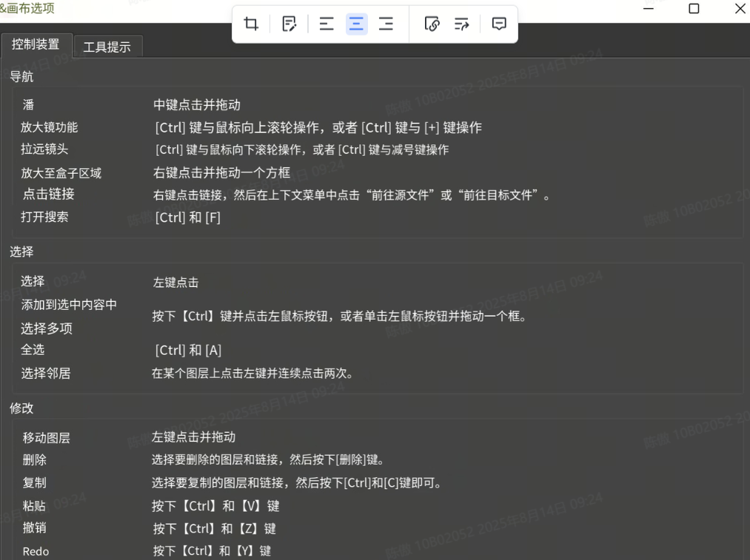Select the 拉远镜头 label
750x560 pixels.
click(44, 149)
